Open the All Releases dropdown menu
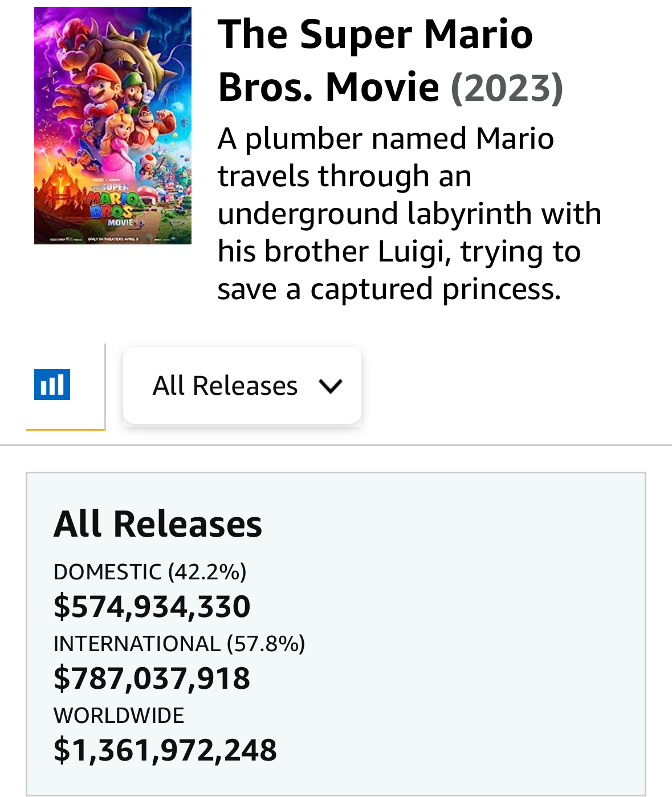 pyautogui.click(x=242, y=386)
